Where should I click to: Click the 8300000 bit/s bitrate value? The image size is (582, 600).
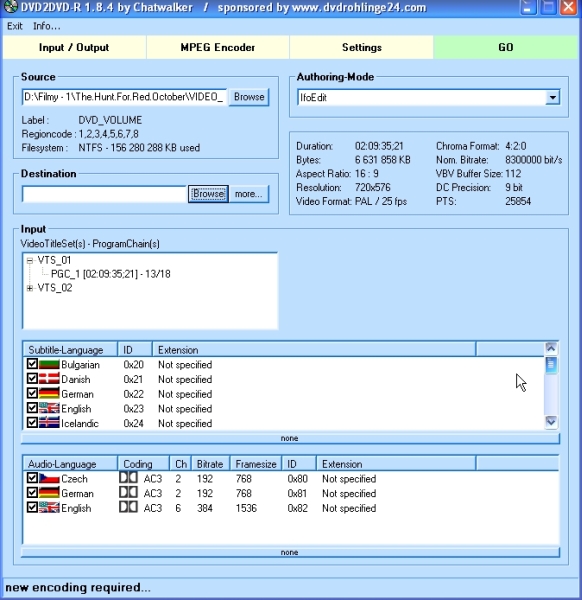click(x=534, y=160)
